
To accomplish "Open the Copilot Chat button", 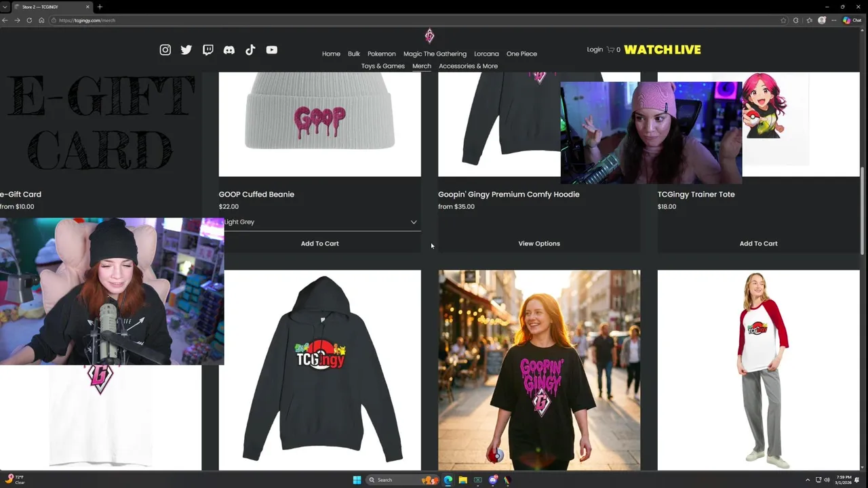I will click(852, 20).
